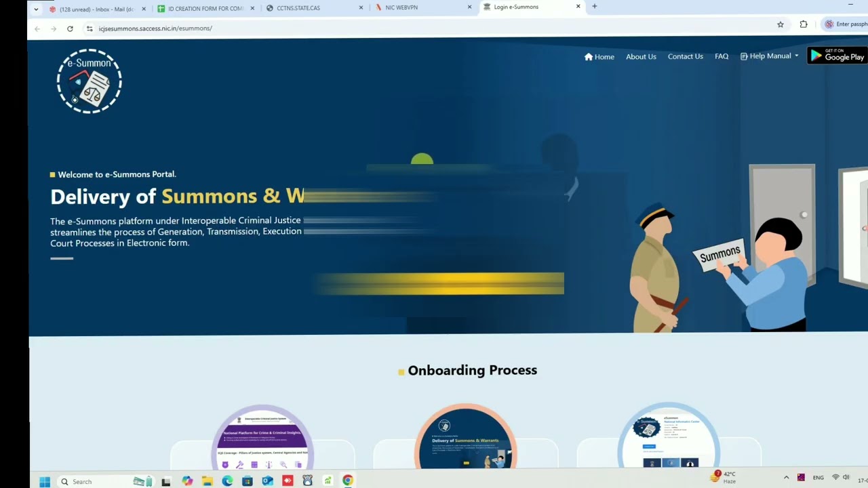Open the weather widget showing 42°C Haze
Viewport: 868px width, 488px height.
pos(723,477)
